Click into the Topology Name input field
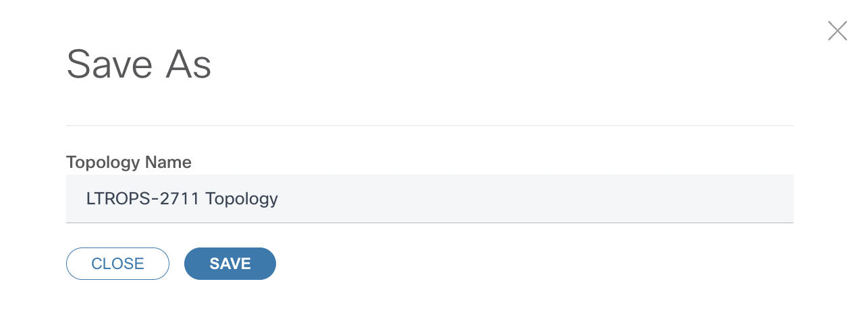 coord(429,199)
